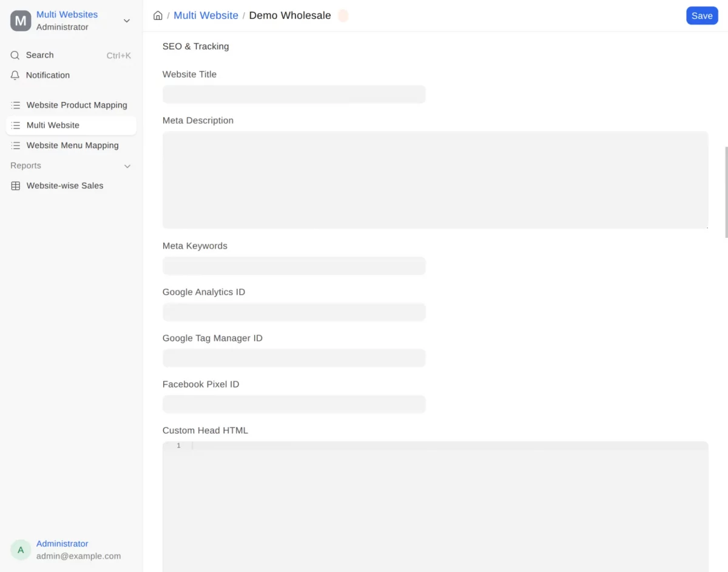The width and height of the screenshot is (728, 572).
Task: Click the Demo Wholesale title text
Action: 290,16
